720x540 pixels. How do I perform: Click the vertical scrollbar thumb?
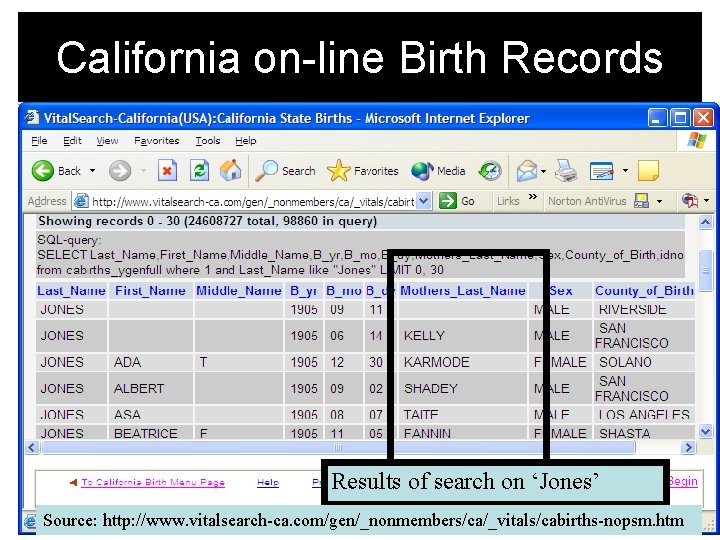point(705,271)
